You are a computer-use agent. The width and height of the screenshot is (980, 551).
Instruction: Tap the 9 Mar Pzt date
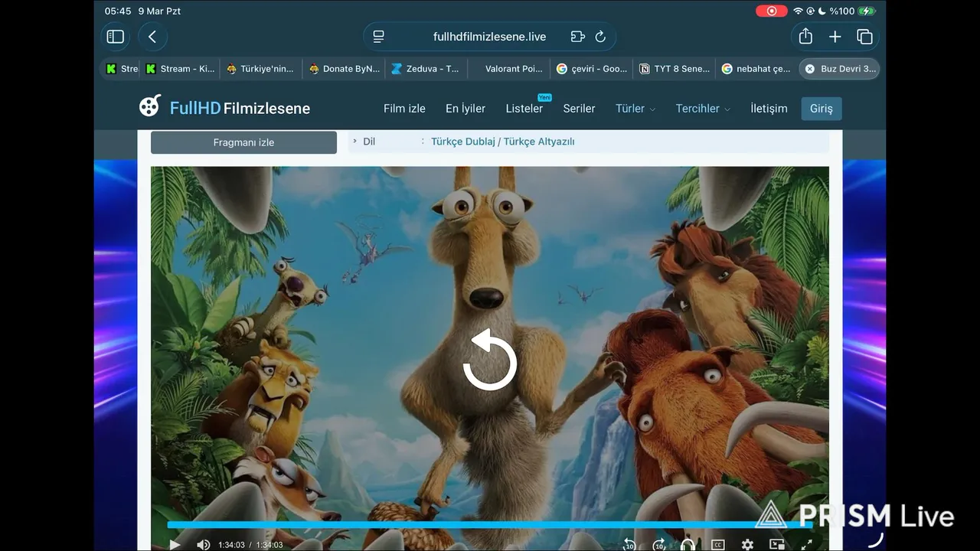[159, 11]
